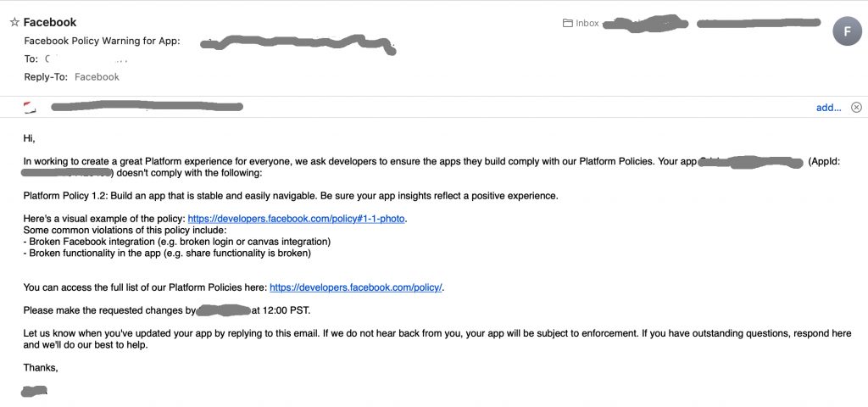The image size is (868, 407).
Task: Click the Thanks sign-off line
Action: coord(41,367)
